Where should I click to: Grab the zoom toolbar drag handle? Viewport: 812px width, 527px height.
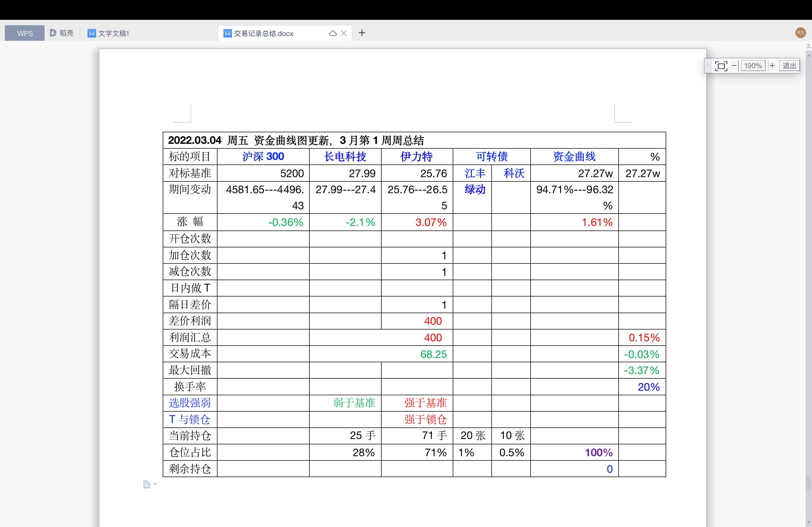point(708,65)
